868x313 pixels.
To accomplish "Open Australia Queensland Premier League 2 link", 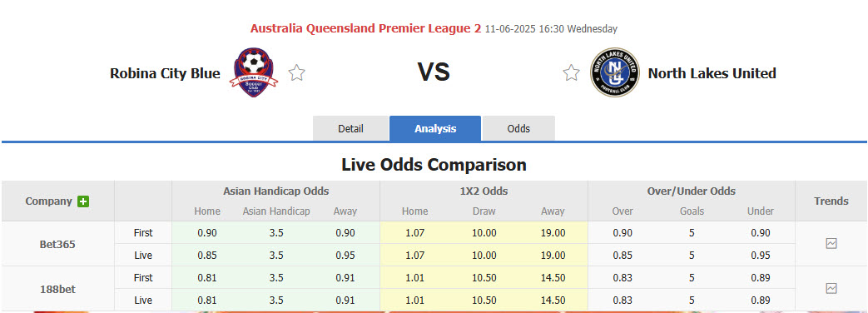I will 365,28.
